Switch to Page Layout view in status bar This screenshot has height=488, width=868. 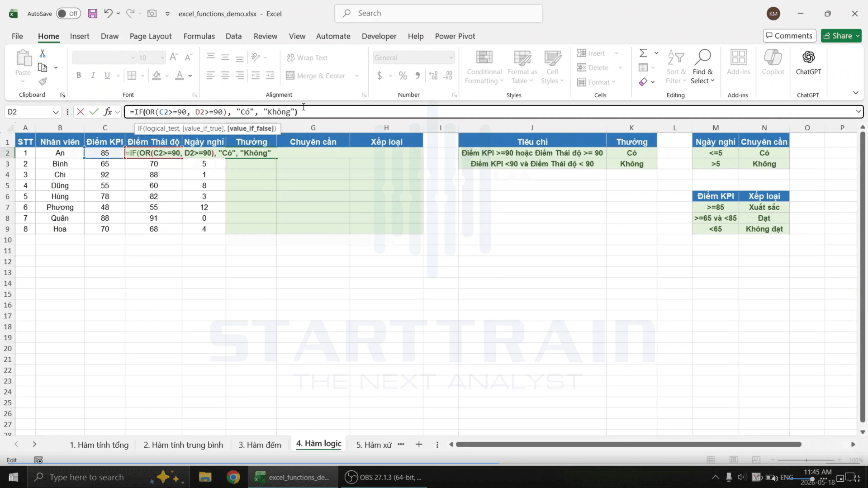733,460
